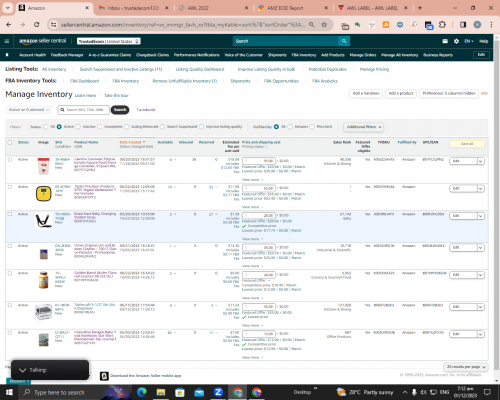Click the Koala Kare product thumbnail image
The height and width of the screenshot is (400, 500).
tap(43, 221)
